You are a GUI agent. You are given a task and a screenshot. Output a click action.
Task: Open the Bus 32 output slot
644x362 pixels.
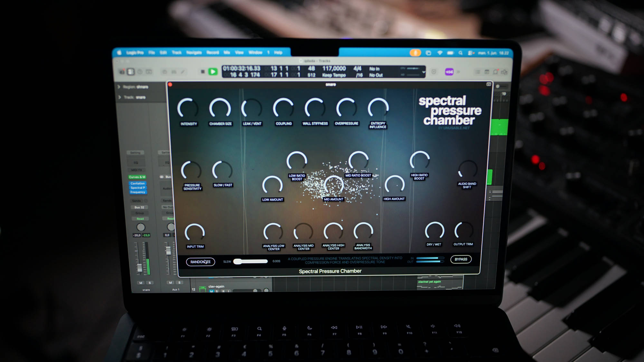point(139,208)
